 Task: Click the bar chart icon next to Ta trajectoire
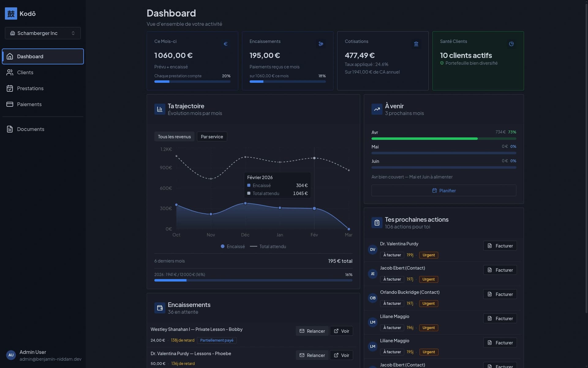[x=159, y=109]
